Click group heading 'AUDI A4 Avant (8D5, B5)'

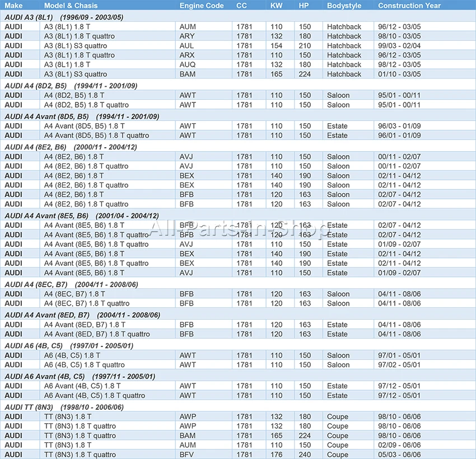pos(46,116)
